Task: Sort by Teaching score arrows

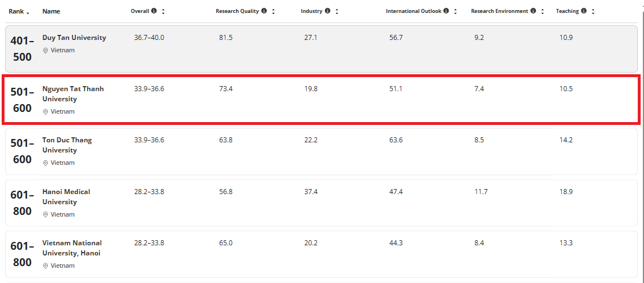Action: pyautogui.click(x=593, y=11)
